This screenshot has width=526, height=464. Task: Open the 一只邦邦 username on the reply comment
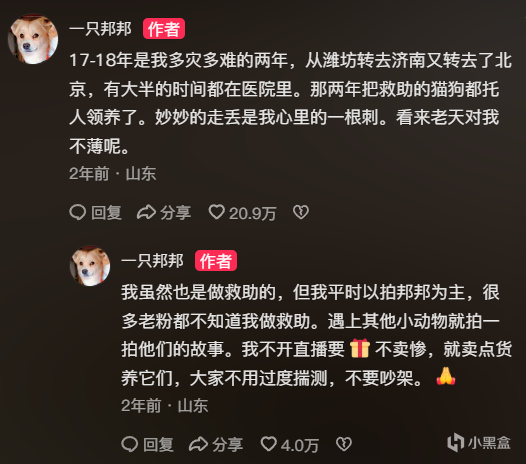152,261
